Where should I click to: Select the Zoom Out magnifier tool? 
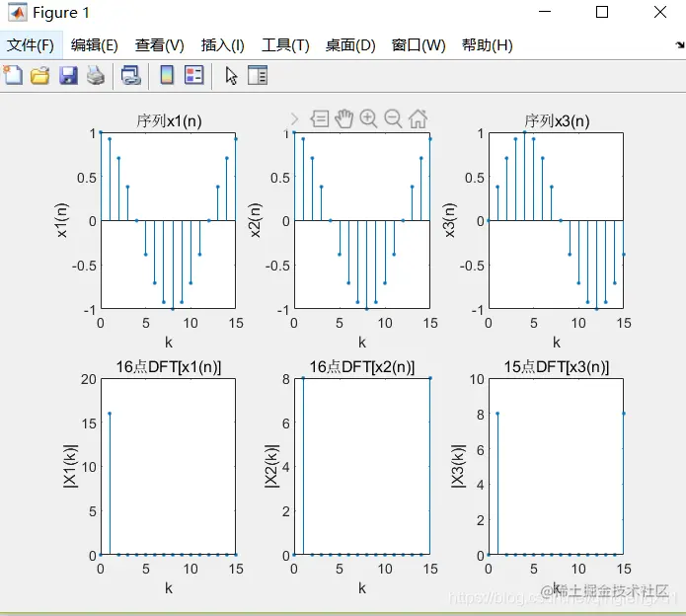393,118
